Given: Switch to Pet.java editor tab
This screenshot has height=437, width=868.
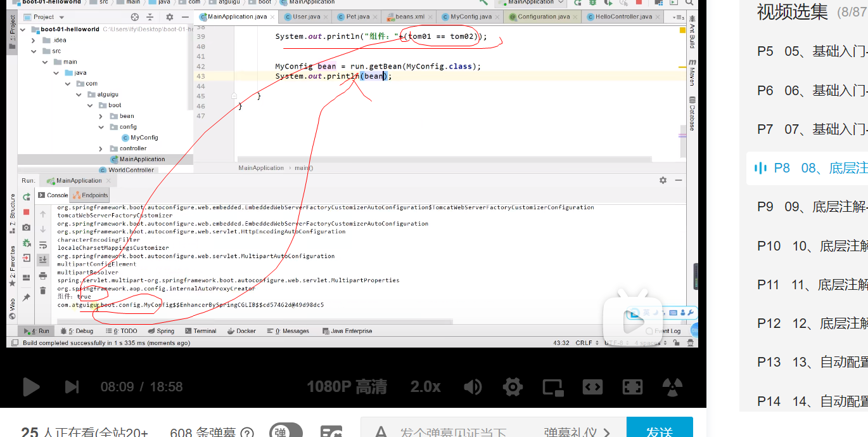Looking at the screenshot, I should tap(357, 16).
